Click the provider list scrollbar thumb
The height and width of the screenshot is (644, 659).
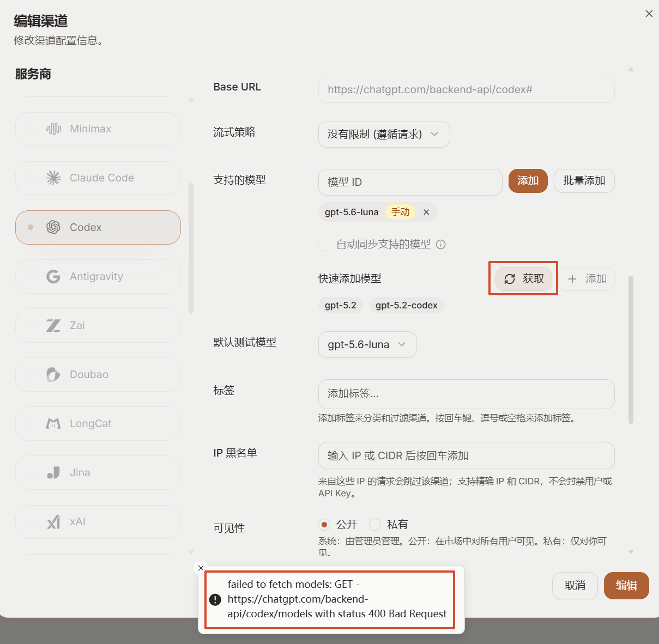pos(191,248)
